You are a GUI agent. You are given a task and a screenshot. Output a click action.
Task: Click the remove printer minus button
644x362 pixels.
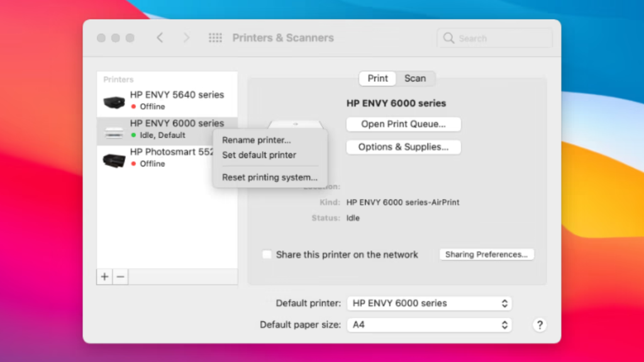coord(120,277)
